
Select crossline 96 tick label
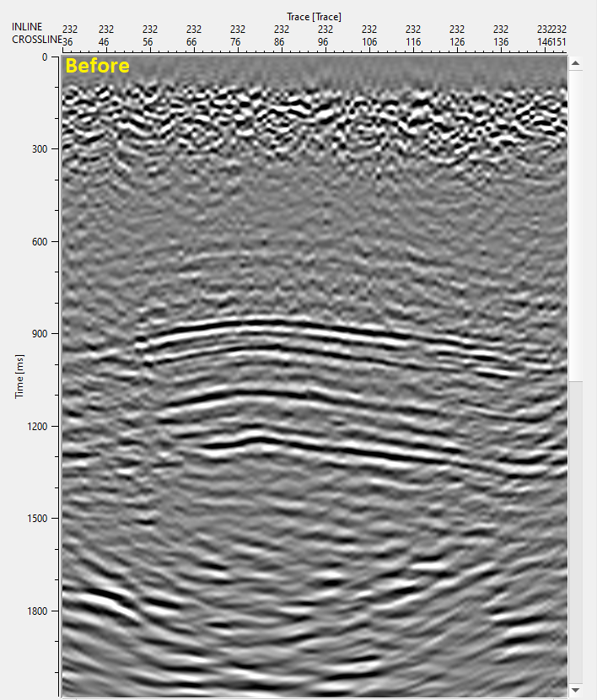click(x=323, y=42)
